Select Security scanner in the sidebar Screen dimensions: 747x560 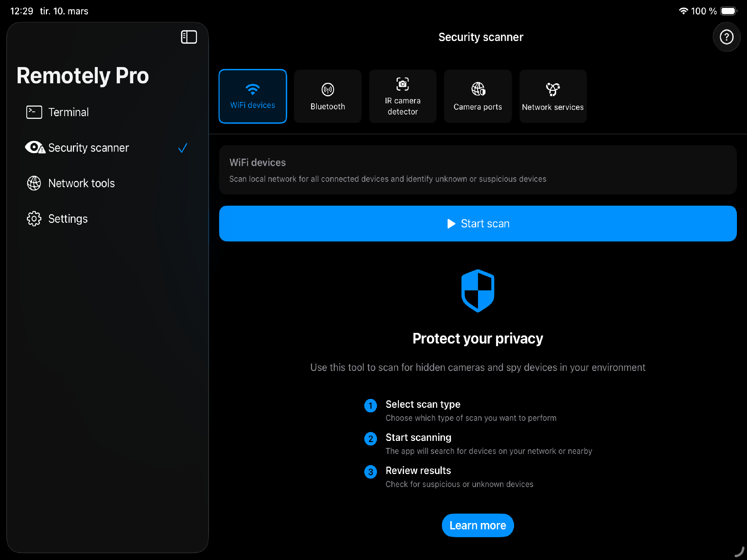107,148
